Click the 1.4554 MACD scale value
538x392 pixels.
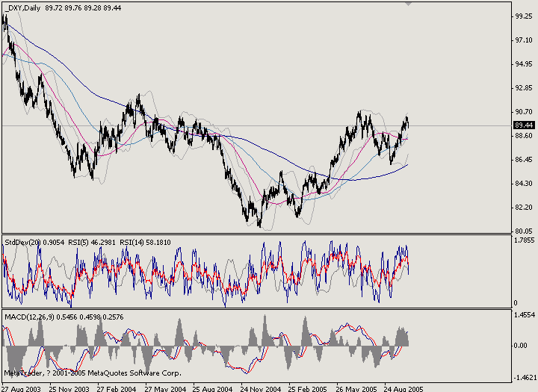click(x=524, y=315)
